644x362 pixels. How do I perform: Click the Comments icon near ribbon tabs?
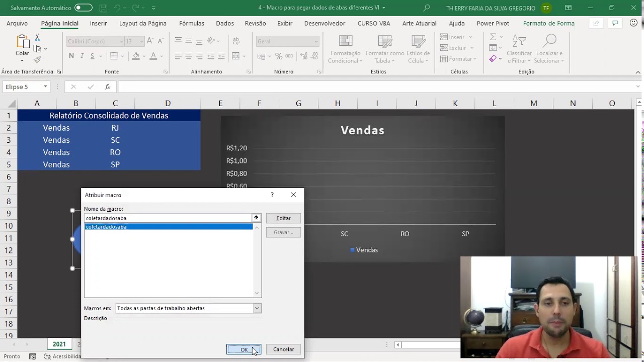tap(615, 24)
